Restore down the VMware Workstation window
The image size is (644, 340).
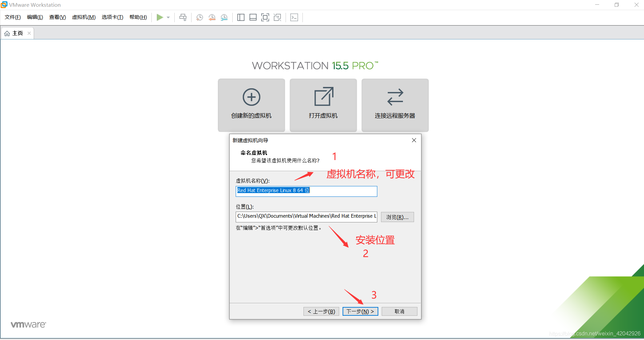(x=617, y=5)
